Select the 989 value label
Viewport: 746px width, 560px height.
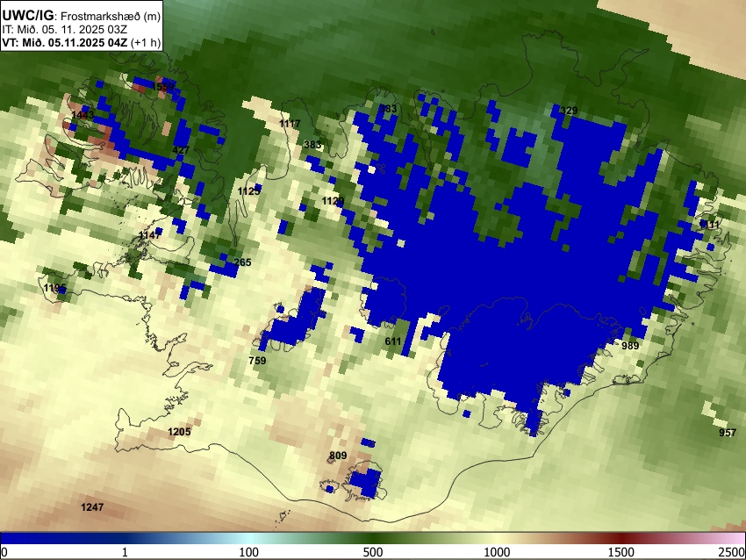pyautogui.click(x=630, y=346)
